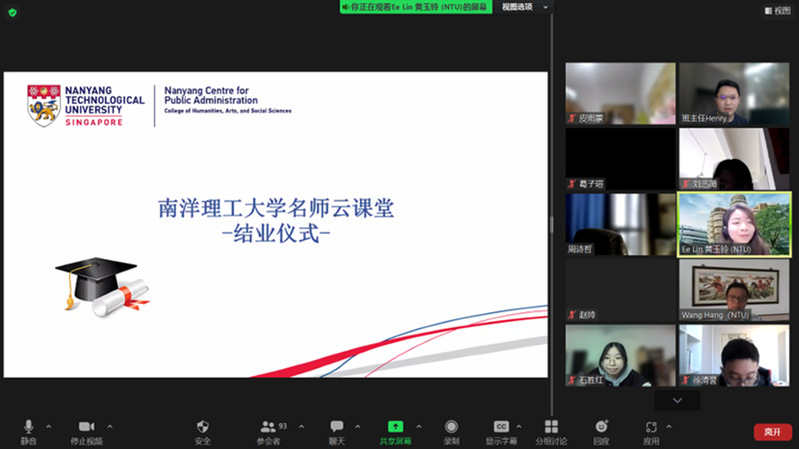Click the green encryption shield icon at top left
This screenshot has width=799, height=449.
[13, 13]
